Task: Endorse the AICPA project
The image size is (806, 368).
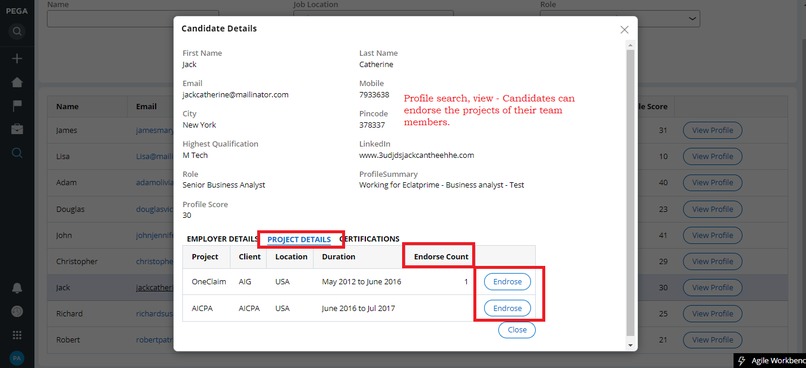Action: click(x=507, y=308)
